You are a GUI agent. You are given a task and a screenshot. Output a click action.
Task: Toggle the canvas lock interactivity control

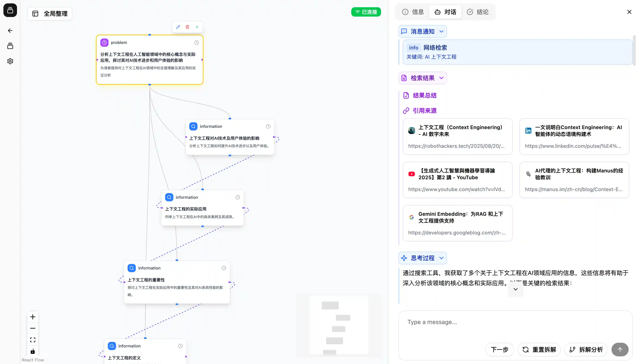coord(33,351)
